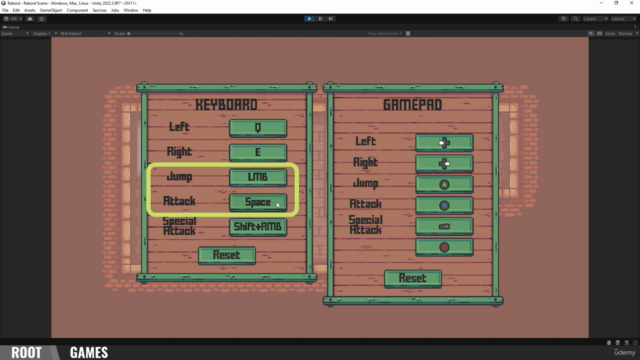Image resolution: width=640 pixels, height=360 pixels.
Task: Click the red B-button gamepad binding
Action: [x=444, y=247]
